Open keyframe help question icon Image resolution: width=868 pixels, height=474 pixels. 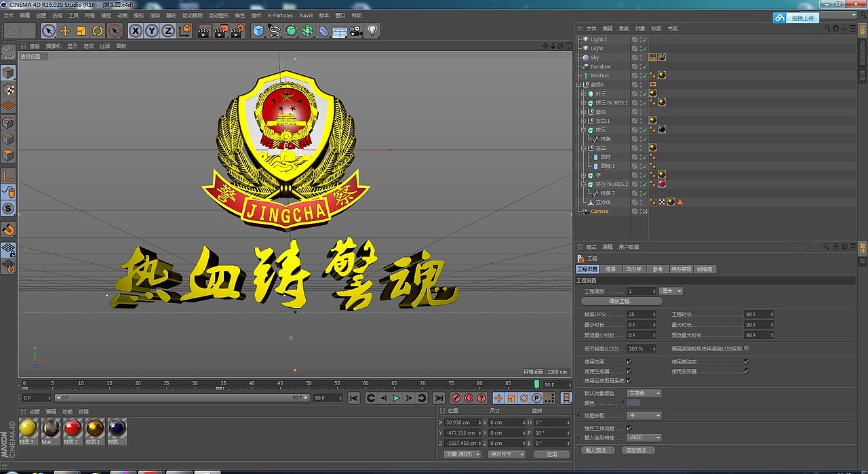(481, 398)
